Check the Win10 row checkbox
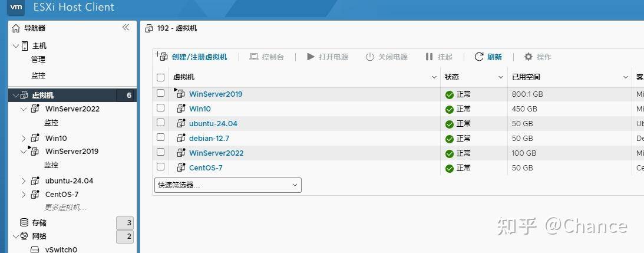Viewport: 644px width, 253px height. 161,108
